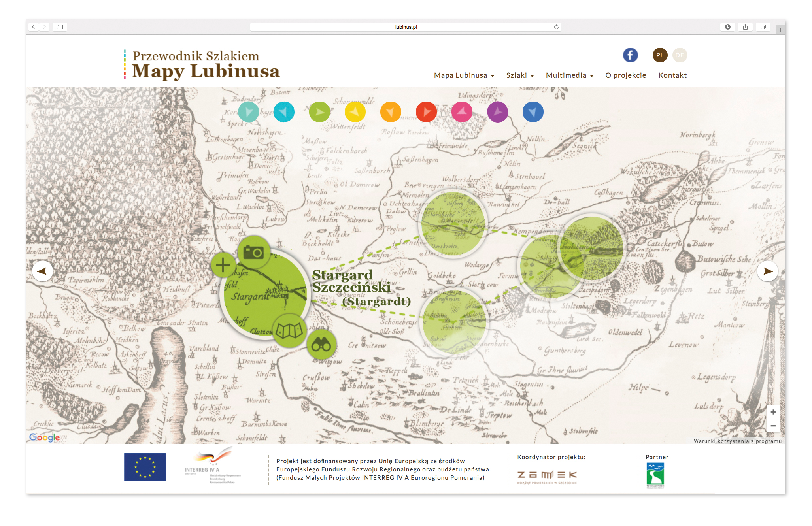Switch language to DE
Image resolution: width=812 pixels, height=526 pixels.
(680, 55)
